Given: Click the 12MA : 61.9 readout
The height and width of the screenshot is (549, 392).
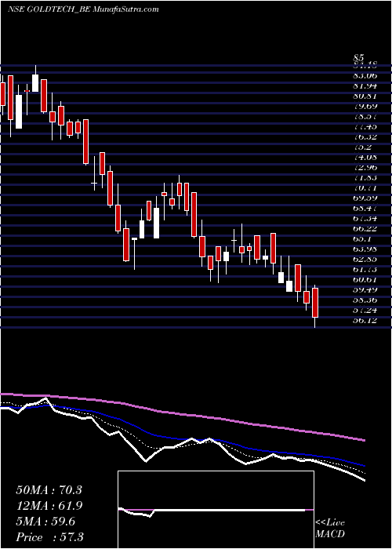Looking at the screenshot, I should [x=49, y=506].
